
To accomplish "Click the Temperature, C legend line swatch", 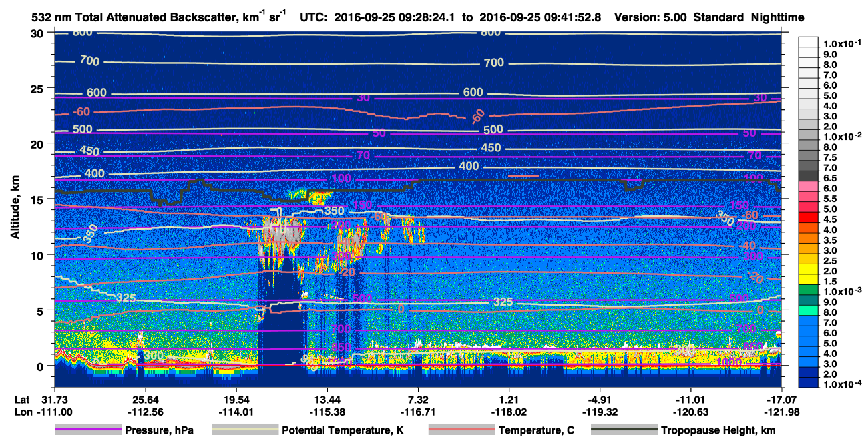I will [x=461, y=430].
